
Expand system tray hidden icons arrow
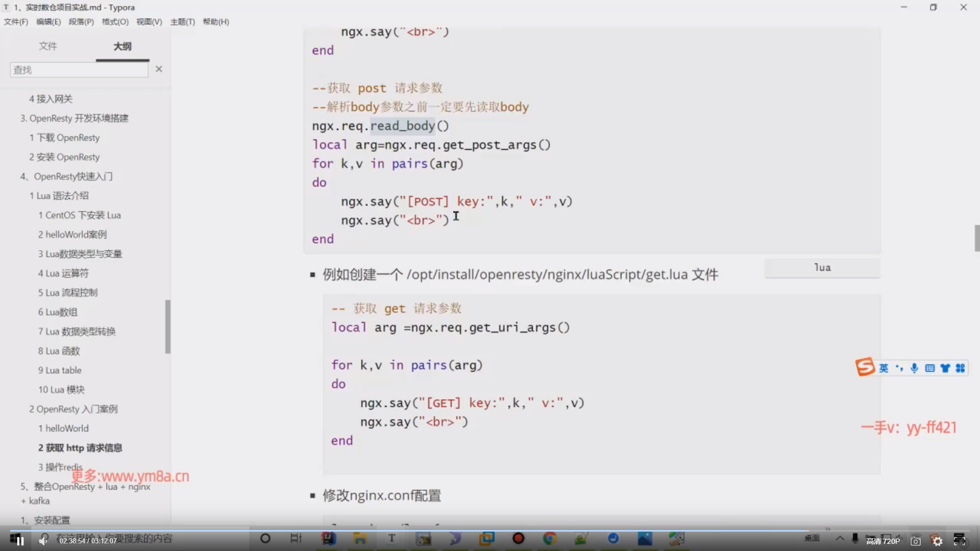coord(840,538)
